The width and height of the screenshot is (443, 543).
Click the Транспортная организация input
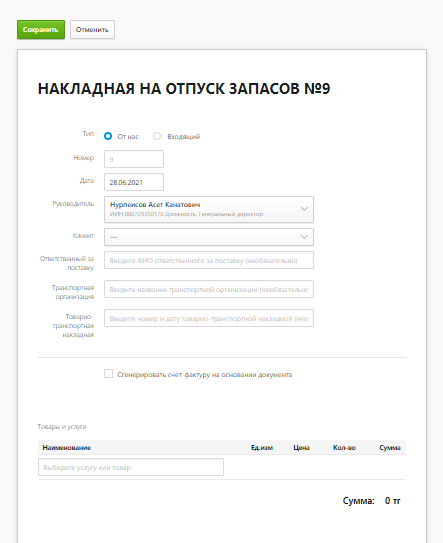click(209, 289)
